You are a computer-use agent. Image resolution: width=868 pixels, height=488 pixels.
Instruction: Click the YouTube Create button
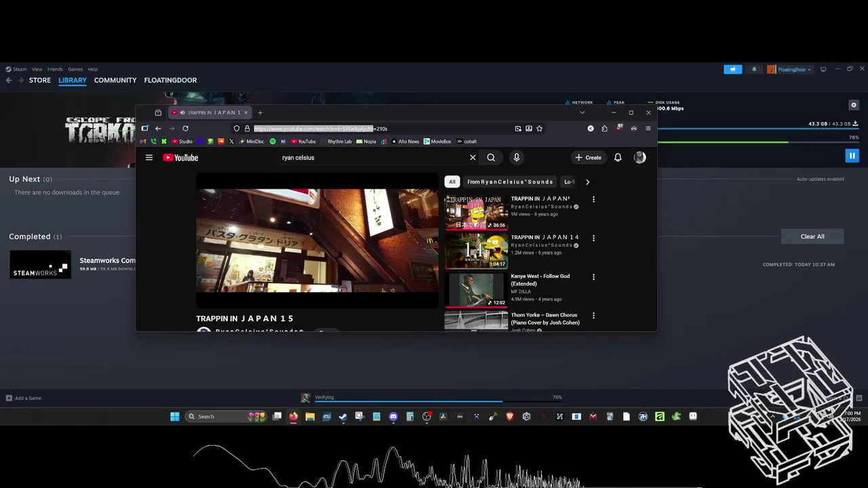589,157
